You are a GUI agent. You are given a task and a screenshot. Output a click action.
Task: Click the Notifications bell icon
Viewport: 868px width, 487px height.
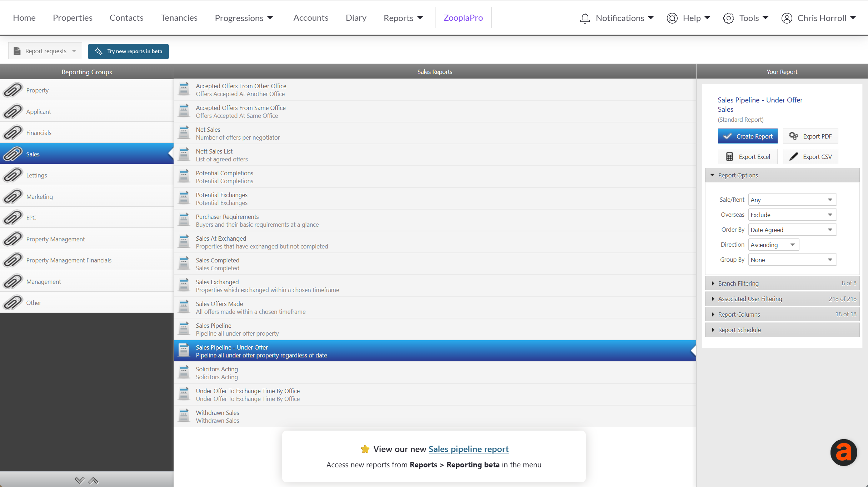click(x=585, y=18)
